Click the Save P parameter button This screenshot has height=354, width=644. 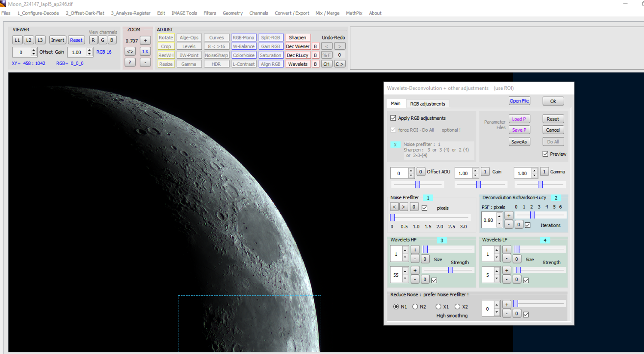coord(519,130)
